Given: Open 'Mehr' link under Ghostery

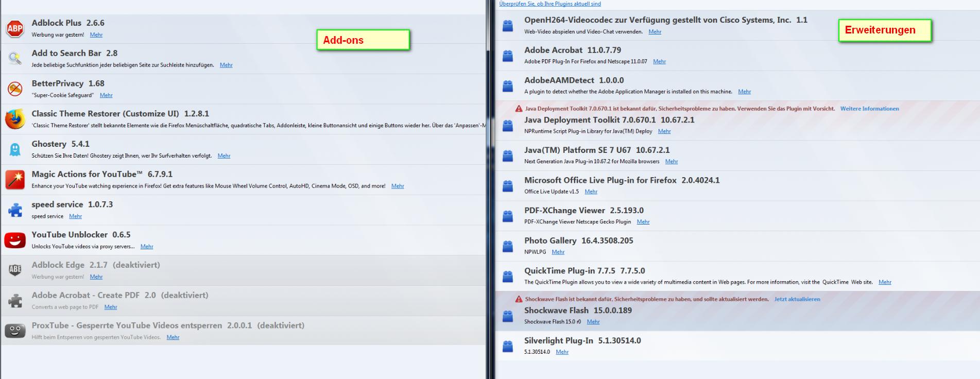Looking at the screenshot, I should point(224,156).
